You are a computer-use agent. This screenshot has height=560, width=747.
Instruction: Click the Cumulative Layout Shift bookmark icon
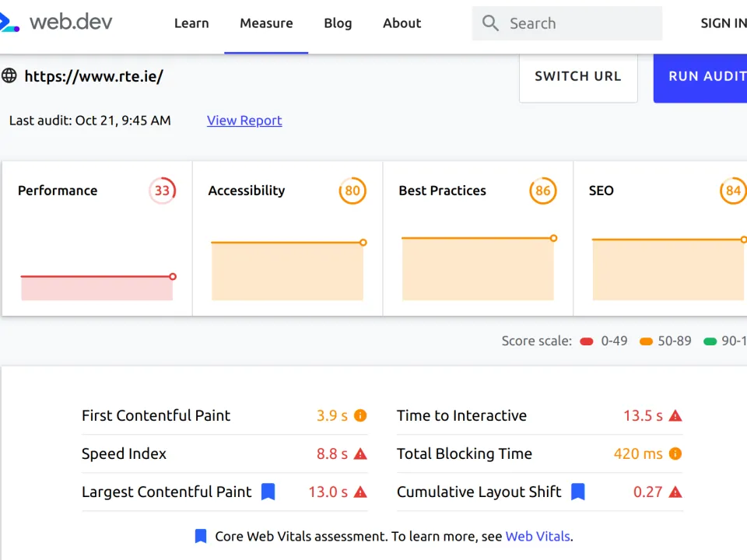(577, 492)
